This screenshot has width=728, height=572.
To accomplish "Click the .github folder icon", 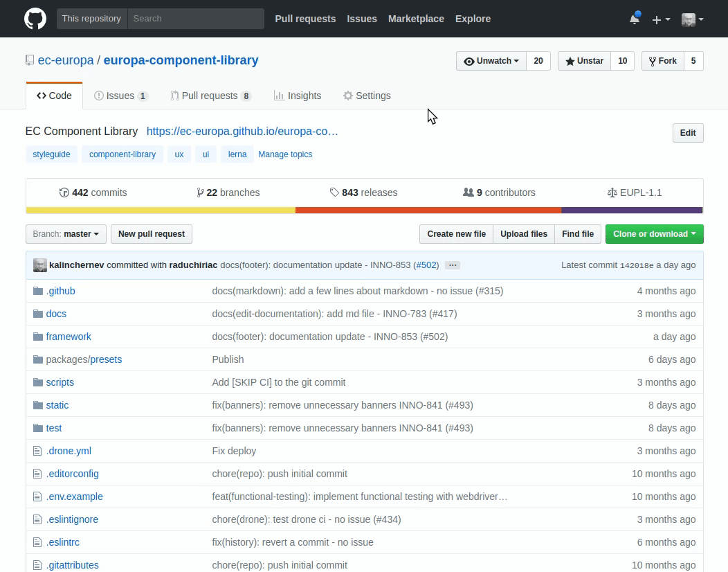I will pos(38,291).
